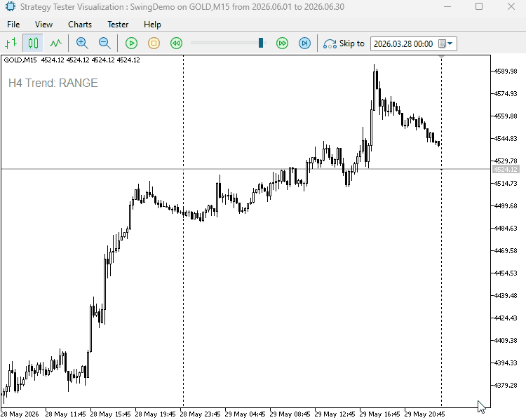
Task: Slow down the test with the rewind button
Action: click(x=177, y=43)
